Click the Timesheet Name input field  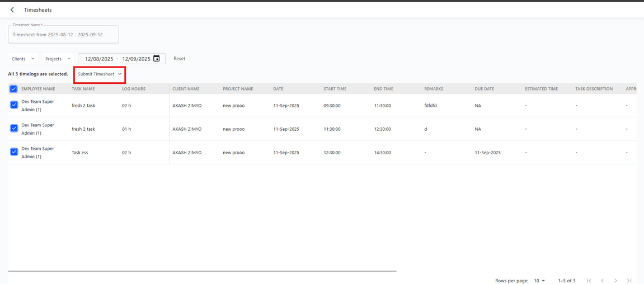[x=63, y=35]
